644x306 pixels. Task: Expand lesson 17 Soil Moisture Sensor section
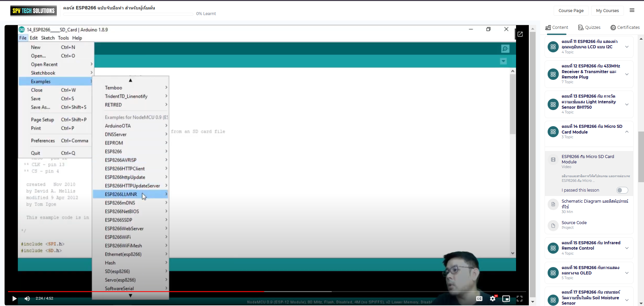(x=627, y=300)
